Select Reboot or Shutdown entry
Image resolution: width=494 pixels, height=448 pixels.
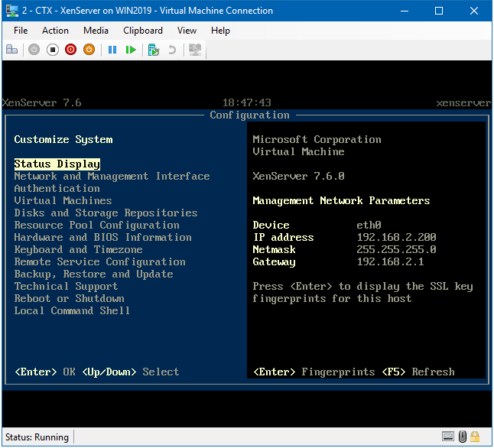click(x=69, y=299)
